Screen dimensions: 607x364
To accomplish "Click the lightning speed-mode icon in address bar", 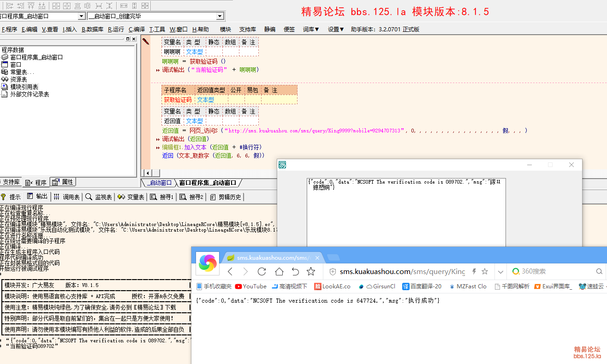I will pyautogui.click(x=474, y=272).
